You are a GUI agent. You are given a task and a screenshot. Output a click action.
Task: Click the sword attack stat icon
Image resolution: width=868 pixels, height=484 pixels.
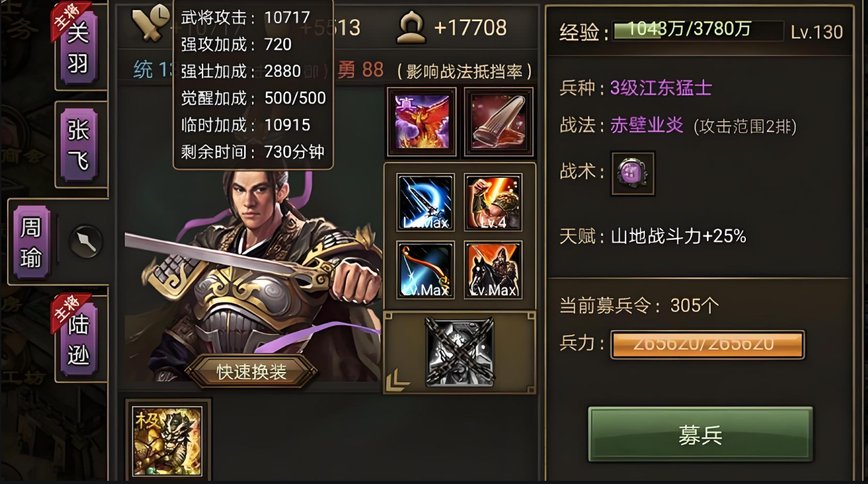click(x=150, y=26)
